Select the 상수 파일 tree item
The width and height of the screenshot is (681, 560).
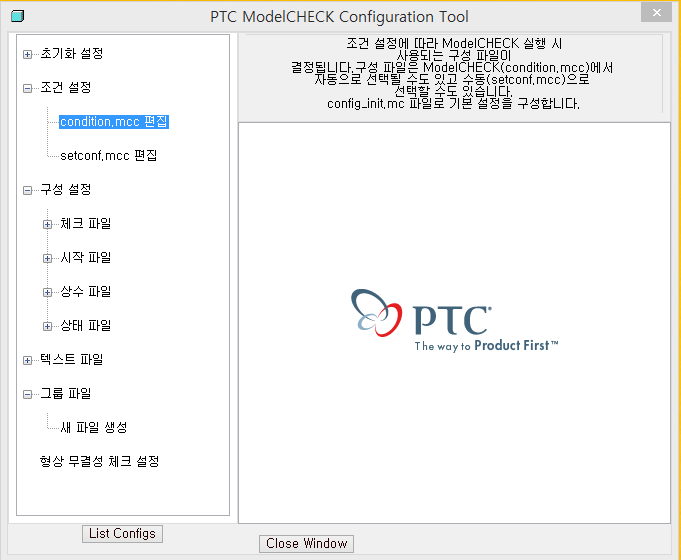point(86,291)
